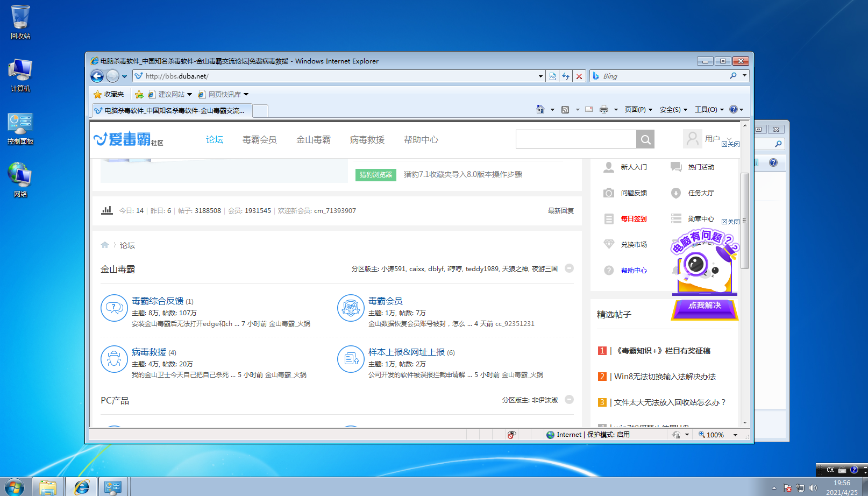Open the Favorites star button
This screenshot has height=496, width=868.
pyautogui.click(x=109, y=94)
